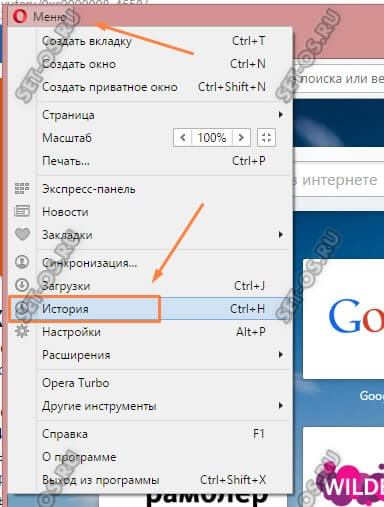384x507 pixels.
Task: Click the Загрузки download arrow icon
Action: tap(22, 285)
